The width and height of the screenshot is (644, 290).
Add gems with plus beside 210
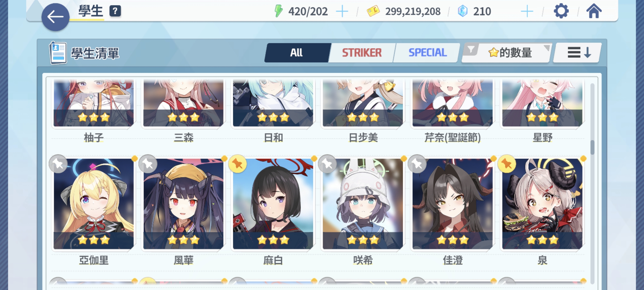point(527,12)
